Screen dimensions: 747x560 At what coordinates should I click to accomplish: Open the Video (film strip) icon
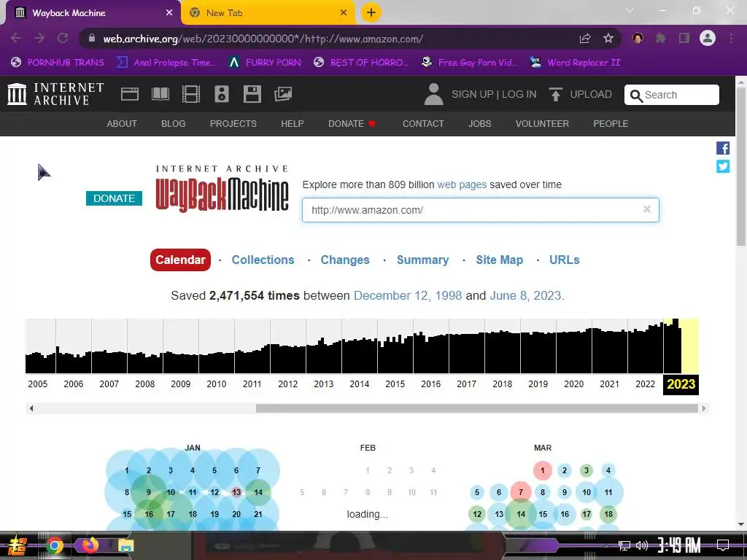click(x=191, y=94)
